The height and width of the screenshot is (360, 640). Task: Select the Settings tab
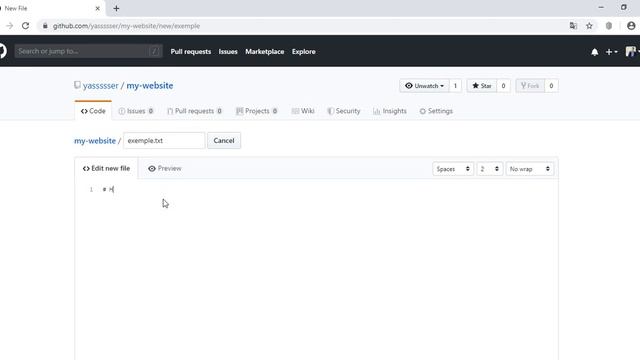[436, 111]
